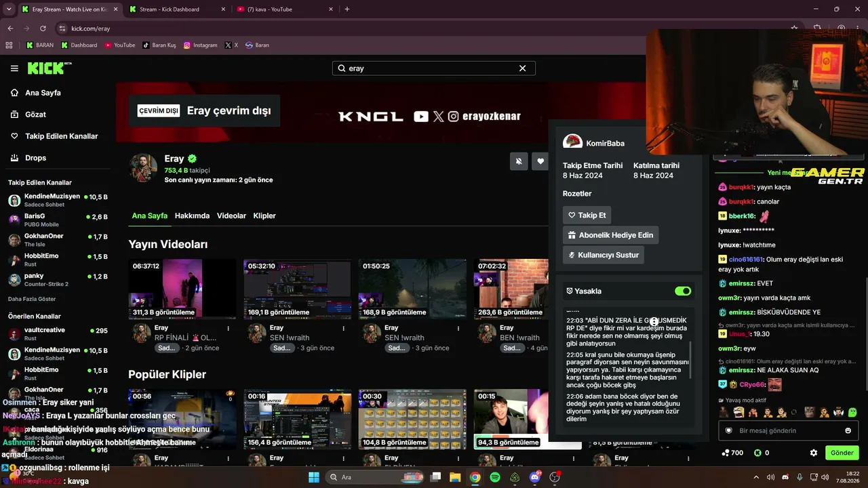Play the 01:50:25 stream video

pyautogui.click(x=412, y=289)
